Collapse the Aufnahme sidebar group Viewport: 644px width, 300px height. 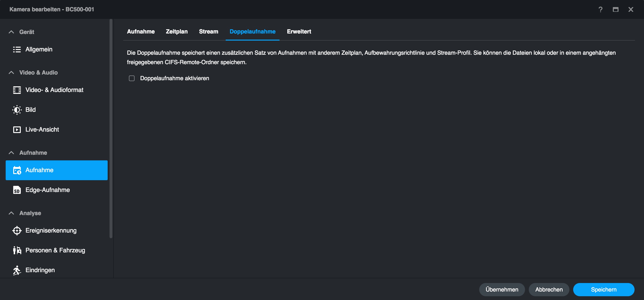pos(11,153)
